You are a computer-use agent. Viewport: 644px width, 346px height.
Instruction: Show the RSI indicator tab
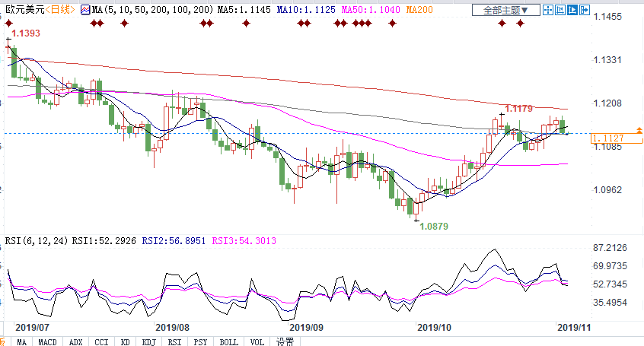[x=174, y=342]
